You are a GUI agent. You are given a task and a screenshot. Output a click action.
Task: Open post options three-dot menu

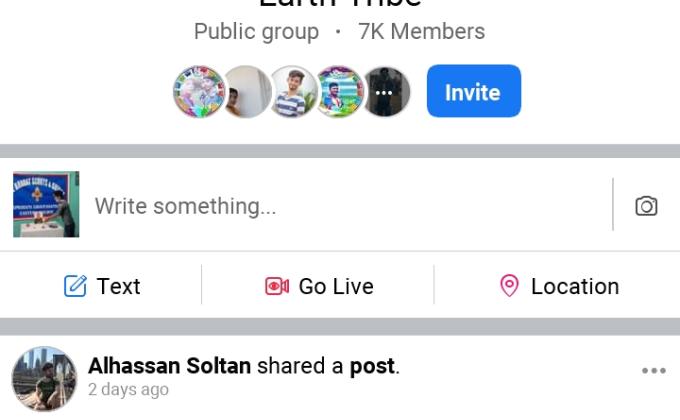click(x=653, y=371)
